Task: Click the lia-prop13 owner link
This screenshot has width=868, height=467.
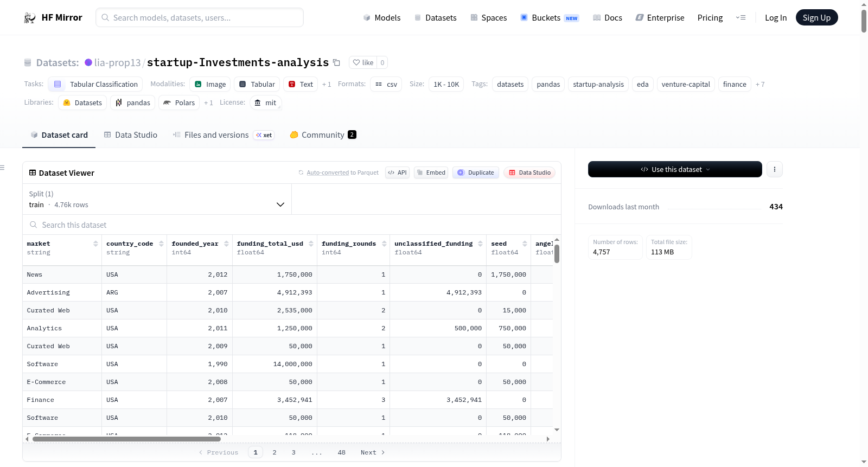Action: click(x=117, y=62)
